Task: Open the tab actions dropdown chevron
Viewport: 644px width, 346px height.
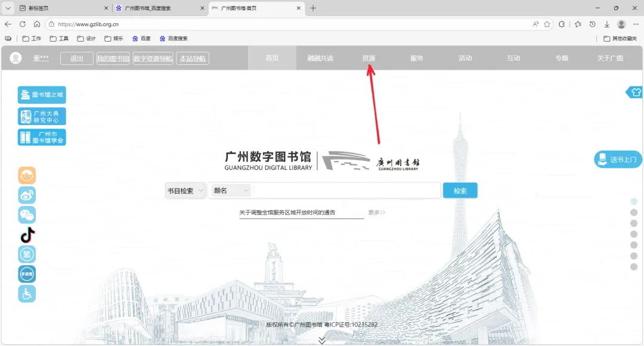Action: tap(8, 8)
